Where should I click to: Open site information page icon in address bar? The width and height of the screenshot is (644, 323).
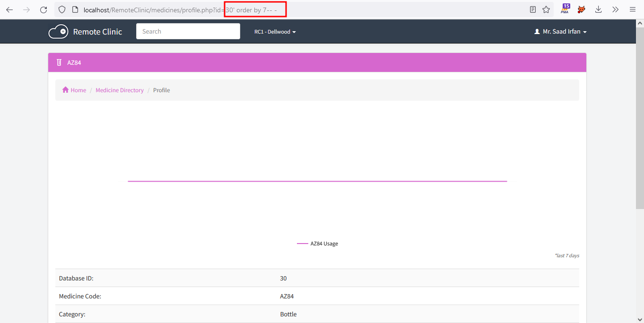pos(75,9)
